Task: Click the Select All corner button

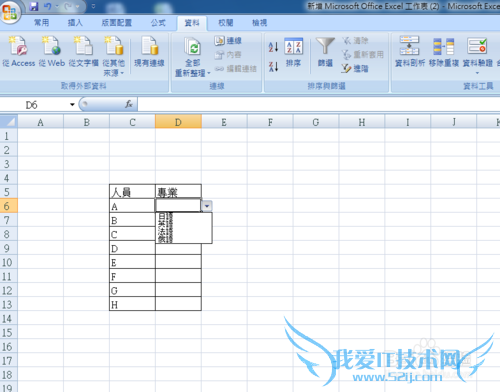Action: click(x=9, y=122)
